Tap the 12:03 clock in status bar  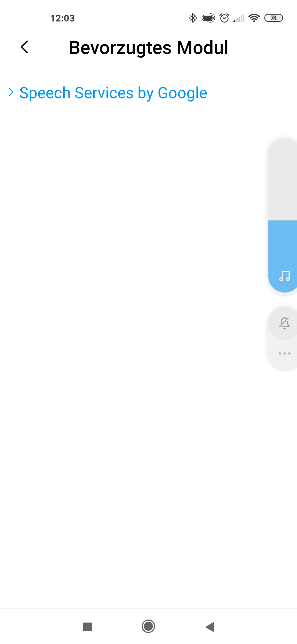click(62, 18)
